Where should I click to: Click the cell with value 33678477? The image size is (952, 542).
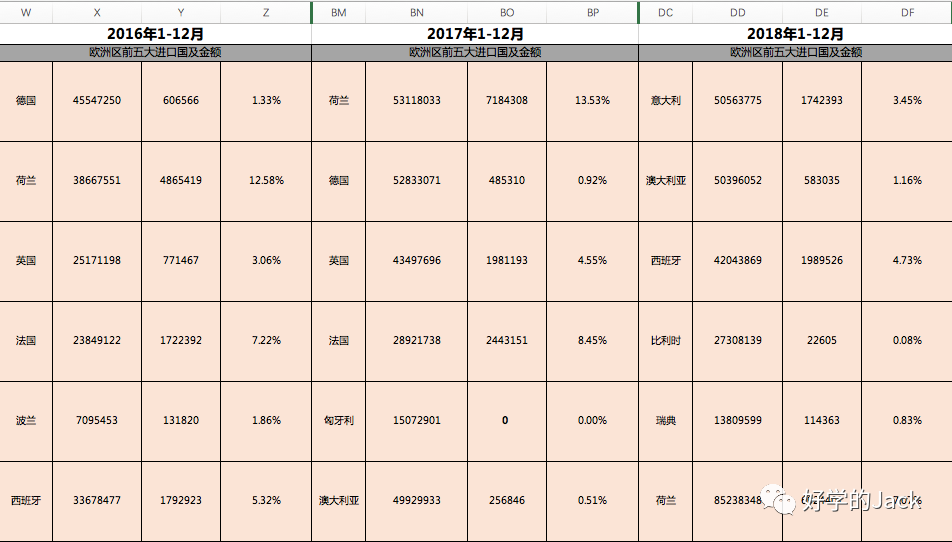point(97,501)
